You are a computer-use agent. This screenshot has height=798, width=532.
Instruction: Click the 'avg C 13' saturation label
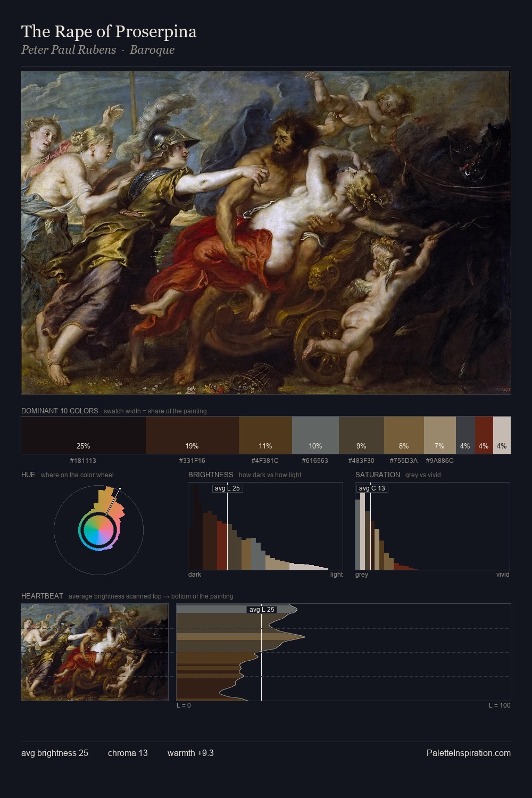pos(372,488)
